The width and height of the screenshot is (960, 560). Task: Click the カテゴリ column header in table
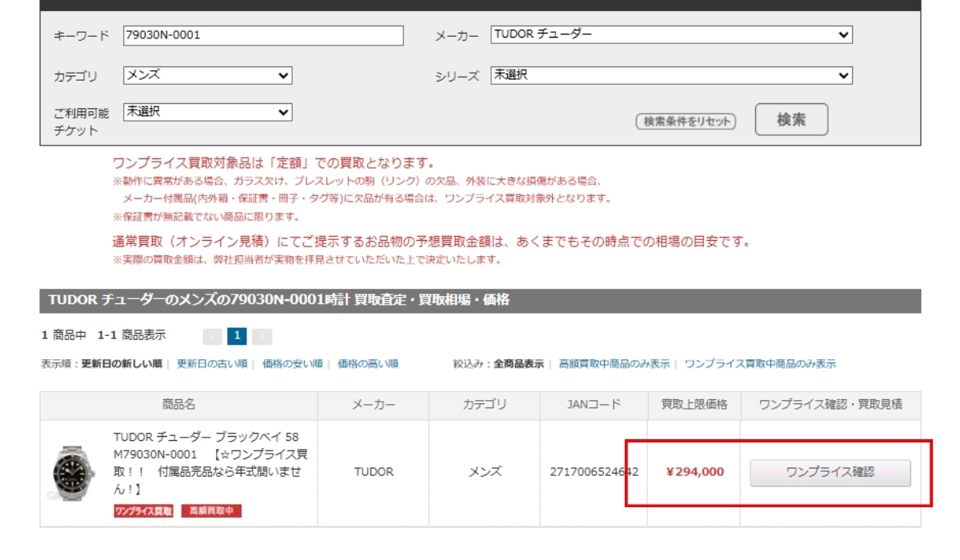click(x=485, y=405)
